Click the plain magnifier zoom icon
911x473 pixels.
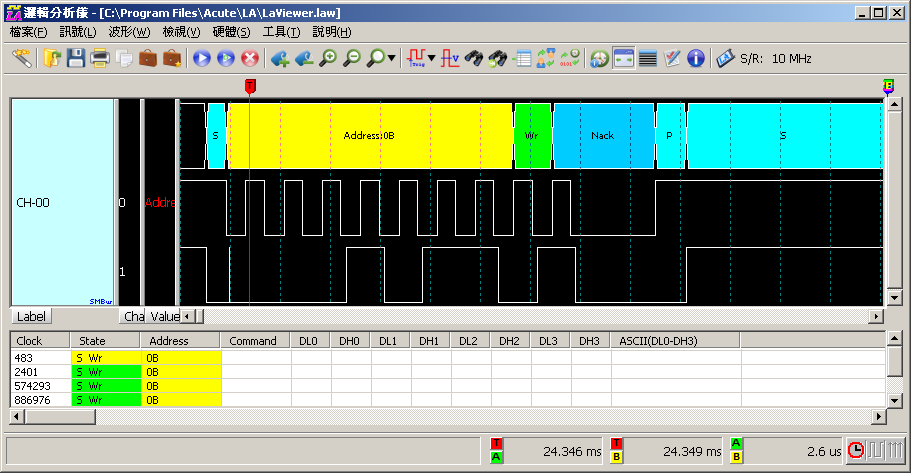[376, 58]
